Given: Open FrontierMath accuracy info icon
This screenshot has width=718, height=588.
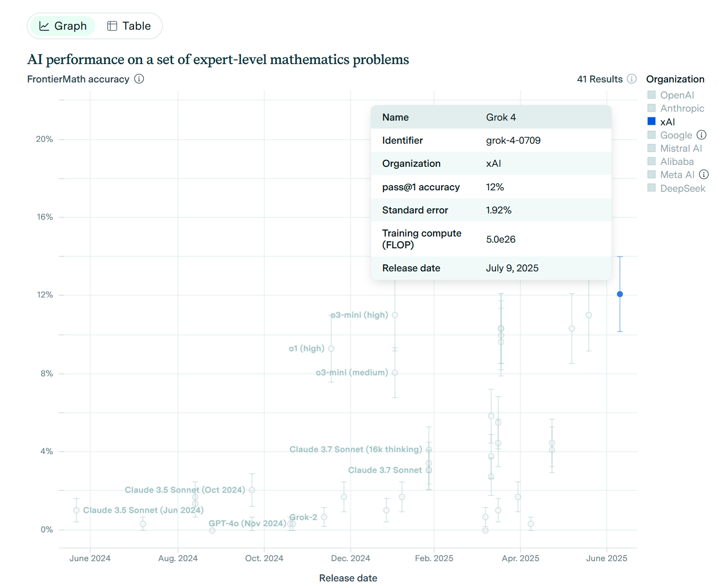Looking at the screenshot, I should point(139,79).
